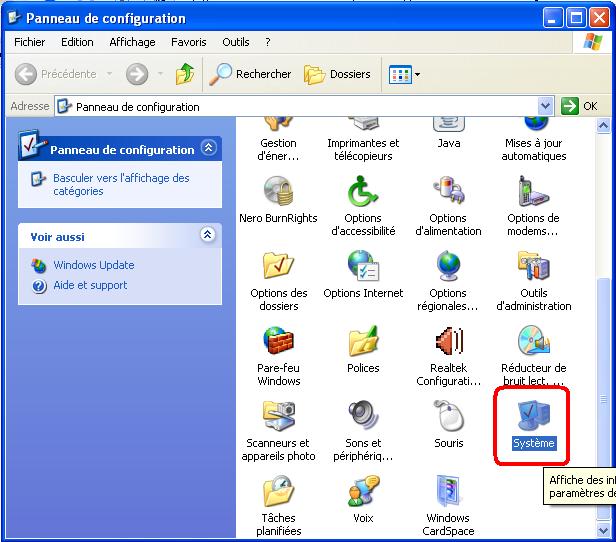This screenshot has height=542, width=616.
Task: Click the Rechercher search toolbar button
Action: [x=250, y=74]
